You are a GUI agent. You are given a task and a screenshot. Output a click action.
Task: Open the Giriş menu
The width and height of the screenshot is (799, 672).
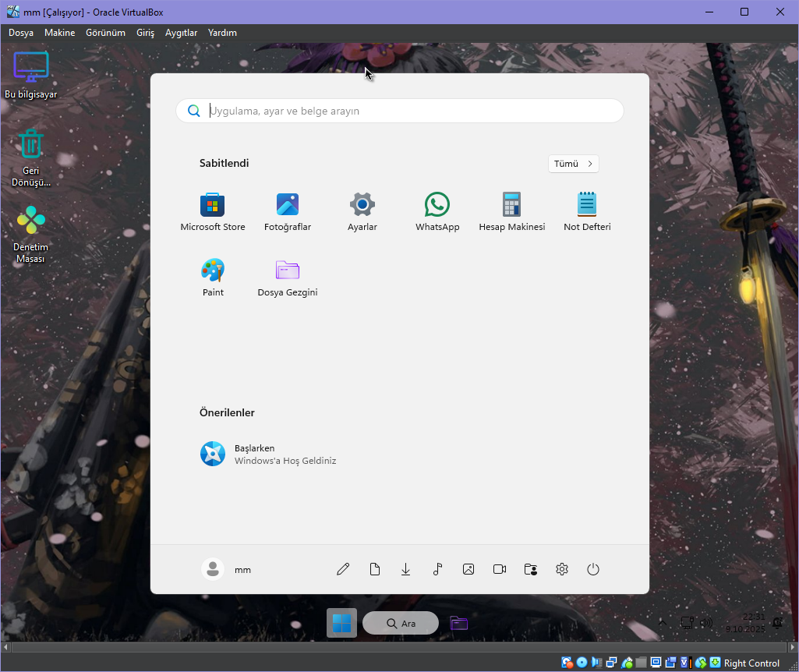pos(145,33)
